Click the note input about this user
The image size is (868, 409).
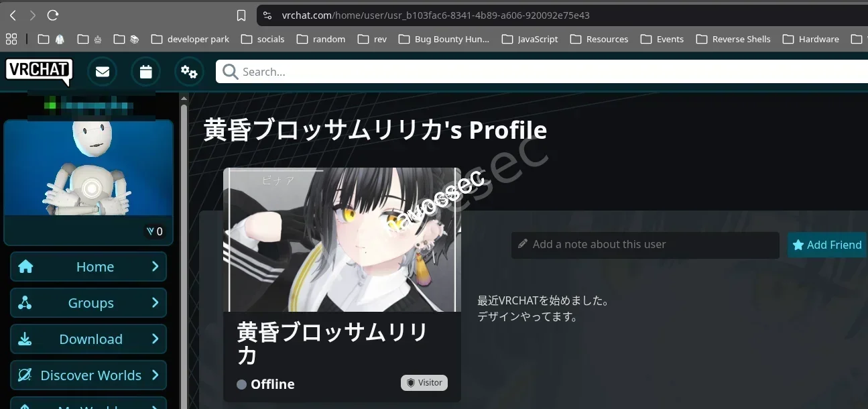[x=643, y=245]
